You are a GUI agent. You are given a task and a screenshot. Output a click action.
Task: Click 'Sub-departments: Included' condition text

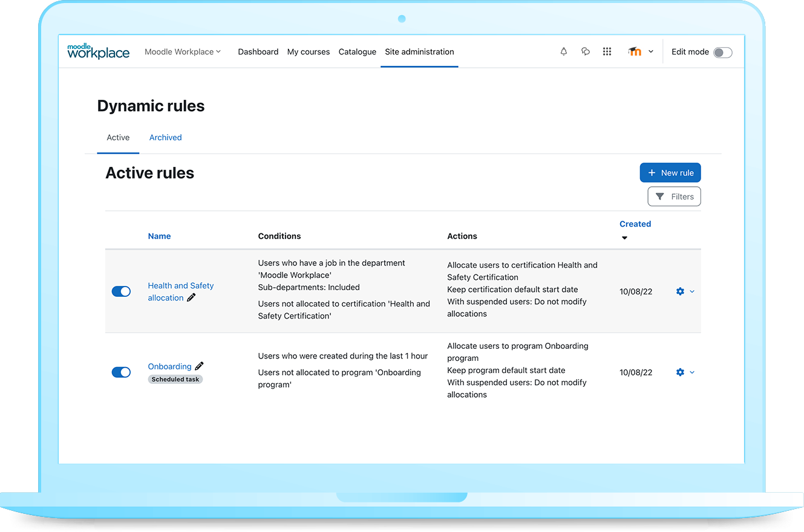[309, 287]
